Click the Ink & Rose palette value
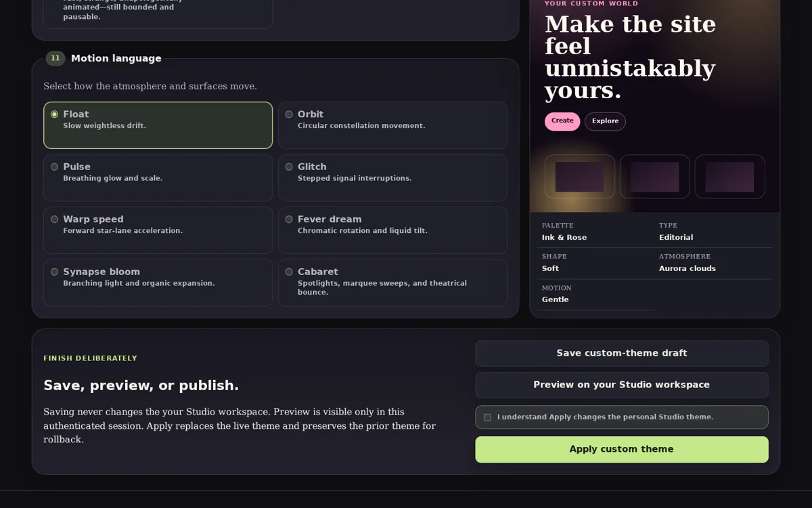The width and height of the screenshot is (812, 508). pos(564,238)
